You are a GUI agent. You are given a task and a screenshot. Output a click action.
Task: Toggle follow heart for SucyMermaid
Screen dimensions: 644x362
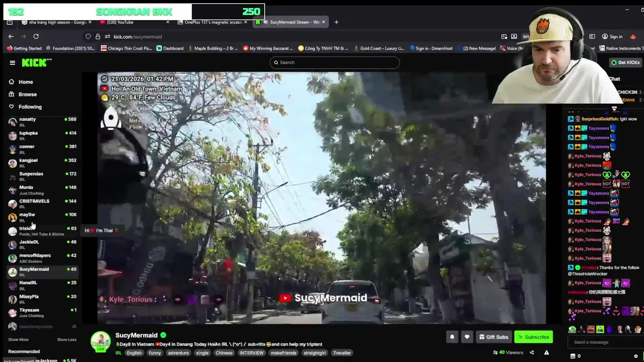(x=467, y=337)
